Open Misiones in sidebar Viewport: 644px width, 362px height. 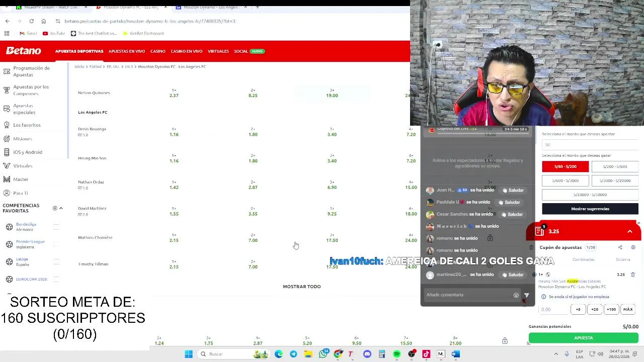[x=23, y=138]
